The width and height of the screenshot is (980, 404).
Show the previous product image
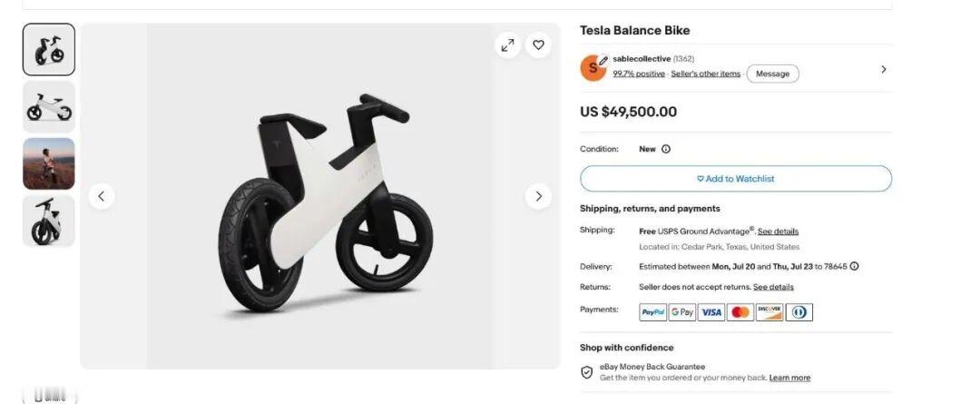pyautogui.click(x=102, y=196)
